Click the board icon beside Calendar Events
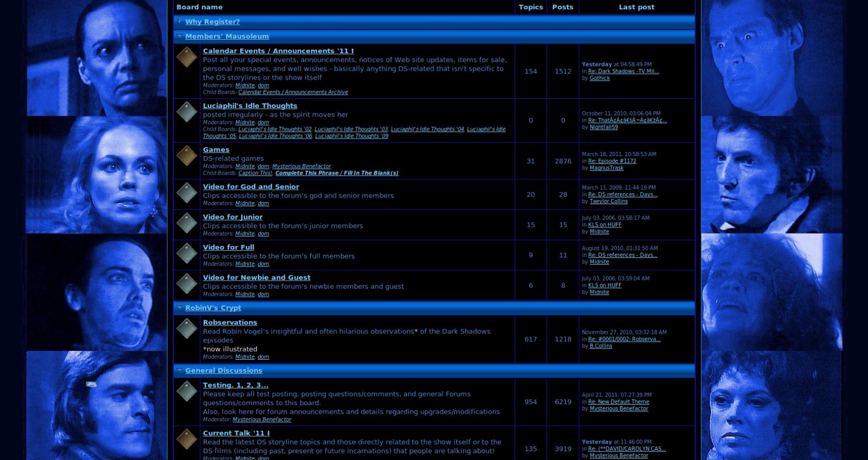 [x=187, y=57]
